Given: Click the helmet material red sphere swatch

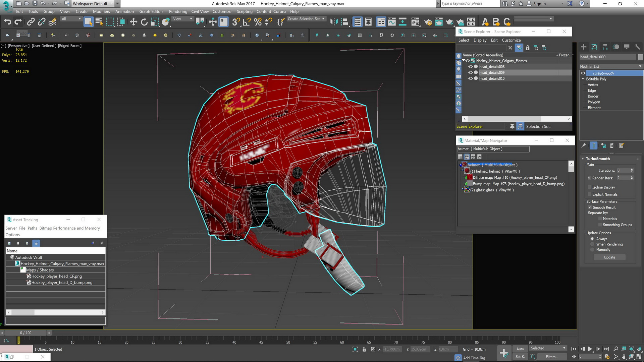Looking at the screenshot, I should pos(467,171).
